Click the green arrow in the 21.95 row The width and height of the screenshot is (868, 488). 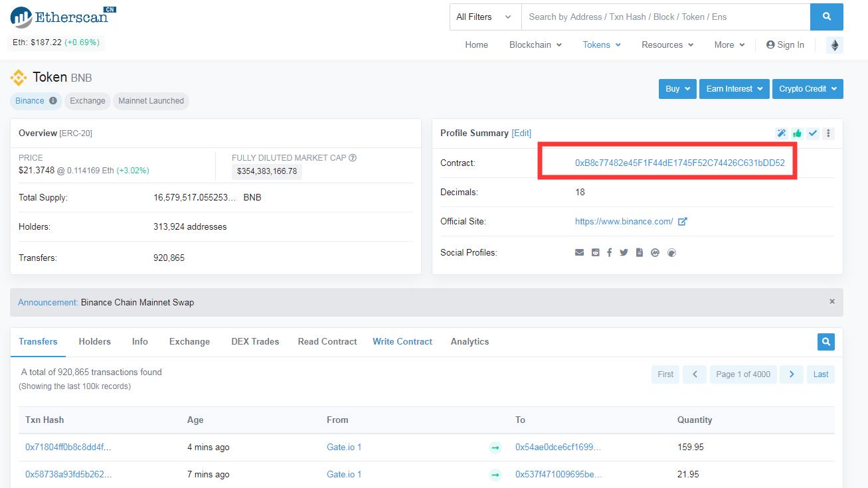(495, 475)
